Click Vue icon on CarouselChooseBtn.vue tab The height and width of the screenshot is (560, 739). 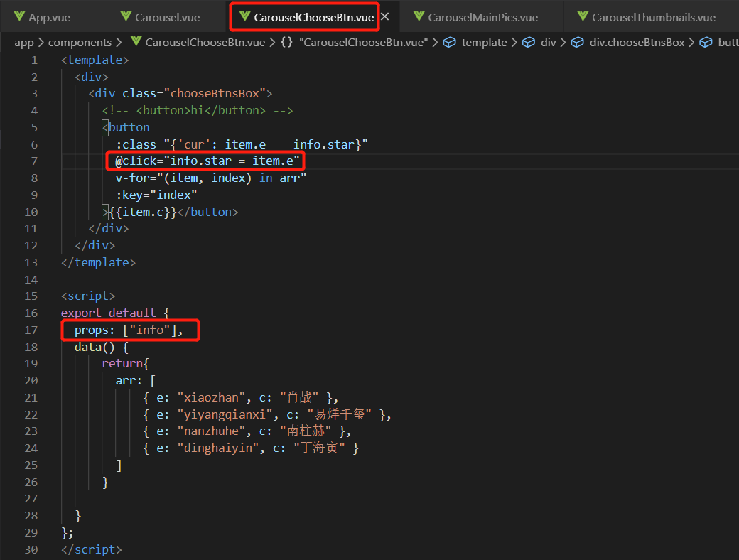click(244, 16)
